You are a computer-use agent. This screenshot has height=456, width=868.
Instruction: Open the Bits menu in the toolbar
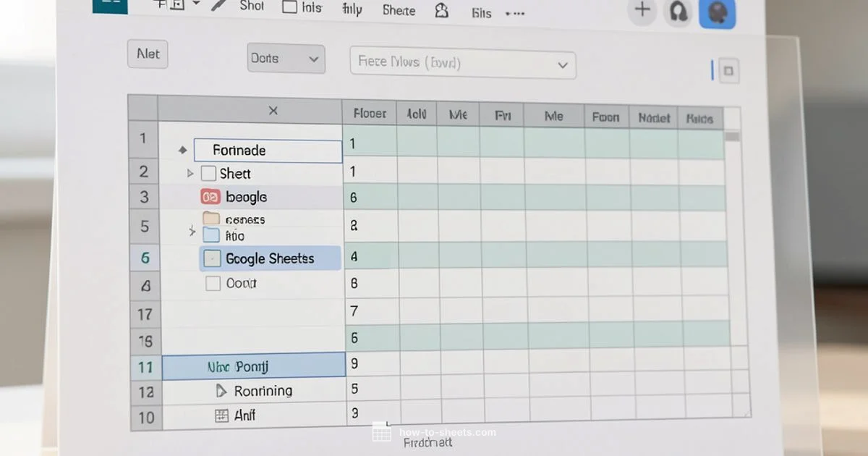click(480, 12)
